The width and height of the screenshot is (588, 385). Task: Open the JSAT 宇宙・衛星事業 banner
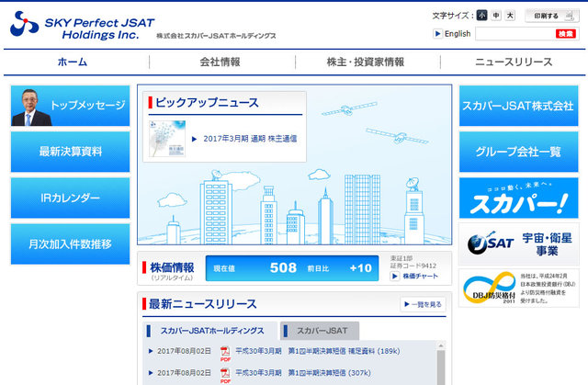click(516, 243)
